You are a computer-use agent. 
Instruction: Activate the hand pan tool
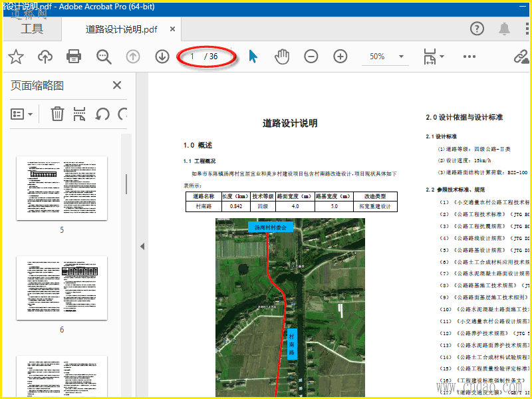(282, 57)
